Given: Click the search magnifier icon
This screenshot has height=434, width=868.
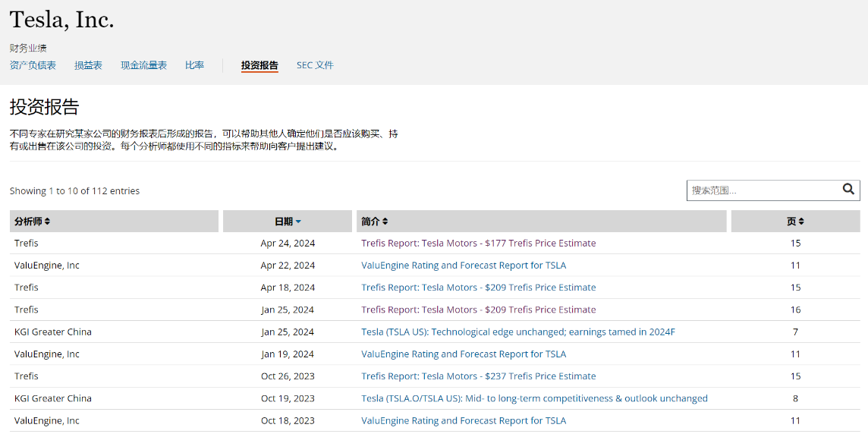Looking at the screenshot, I should [848, 190].
